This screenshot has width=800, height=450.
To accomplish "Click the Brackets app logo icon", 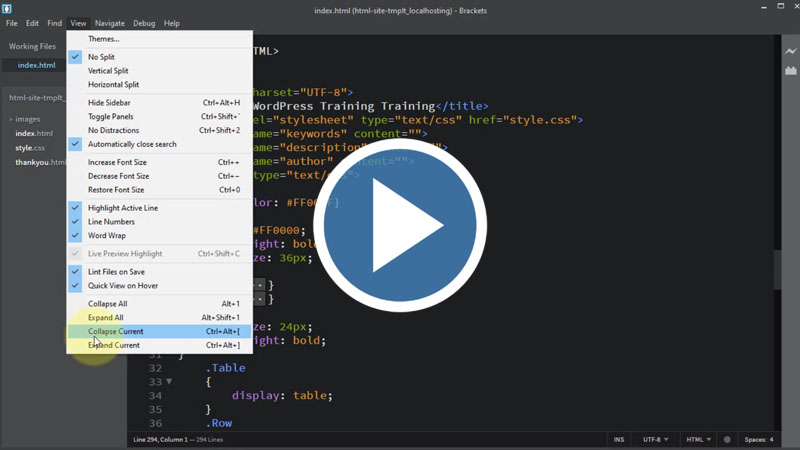I will click(x=8, y=9).
